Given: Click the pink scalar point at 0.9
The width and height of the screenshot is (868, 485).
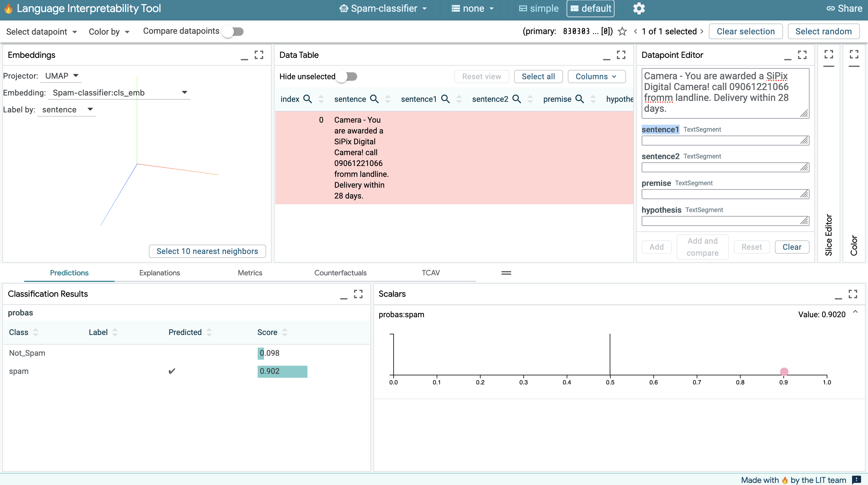Looking at the screenshot, I should (784, 371).
